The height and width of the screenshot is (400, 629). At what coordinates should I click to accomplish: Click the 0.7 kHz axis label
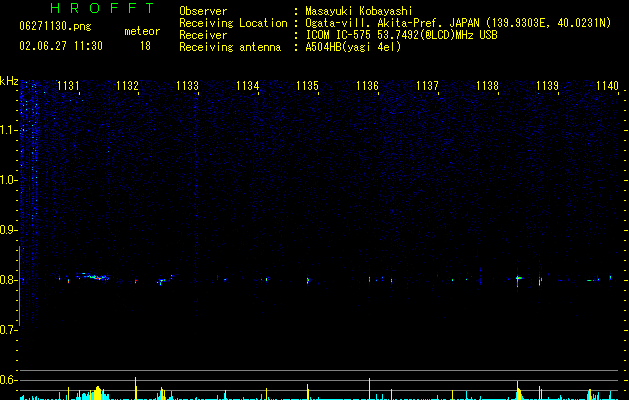click(x=7, y=330)
